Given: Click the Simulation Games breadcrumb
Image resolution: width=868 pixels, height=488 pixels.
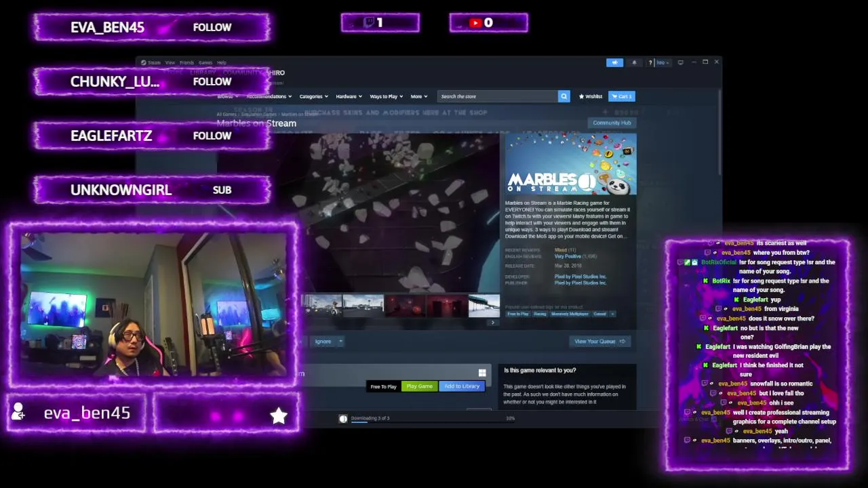Looking at the screenshot, I should tap(259, 115).
